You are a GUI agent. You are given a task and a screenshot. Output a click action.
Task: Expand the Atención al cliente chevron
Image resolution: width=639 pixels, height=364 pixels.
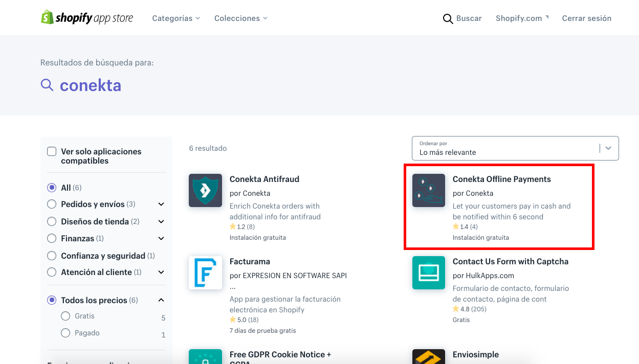point(161,272)
